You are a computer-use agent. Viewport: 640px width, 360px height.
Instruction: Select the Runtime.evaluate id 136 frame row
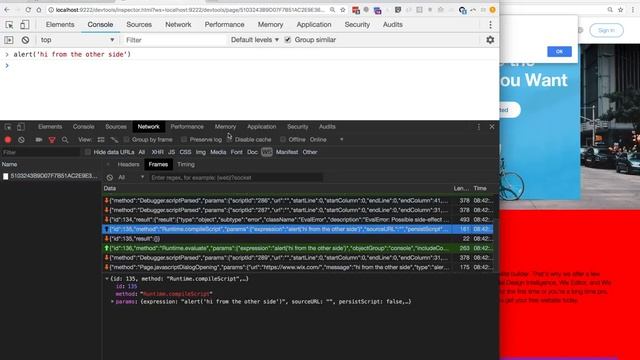[298, 248]
